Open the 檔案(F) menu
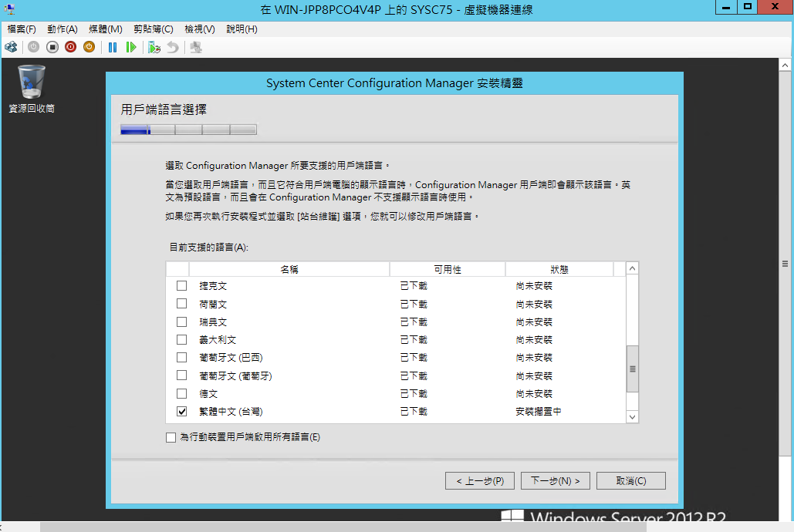794x532 pixels. click(22, 29)
